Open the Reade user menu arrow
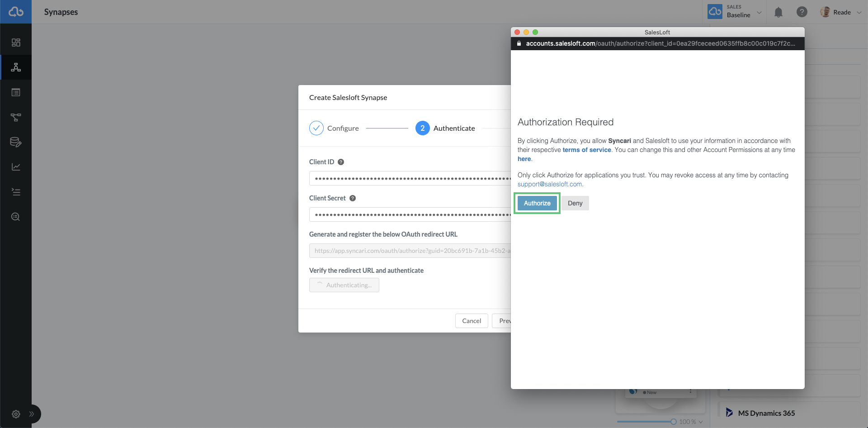The height and width of the screenshot is (428, 868). 859,13
